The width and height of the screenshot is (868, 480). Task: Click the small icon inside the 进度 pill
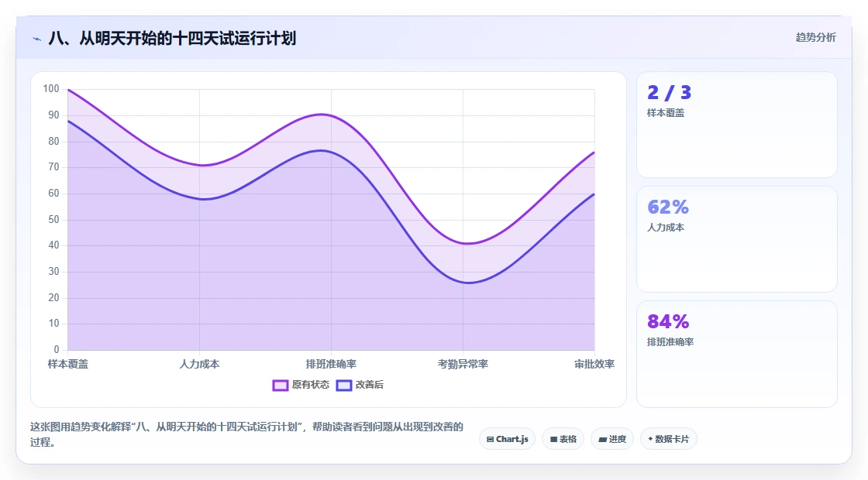point(603,440)
